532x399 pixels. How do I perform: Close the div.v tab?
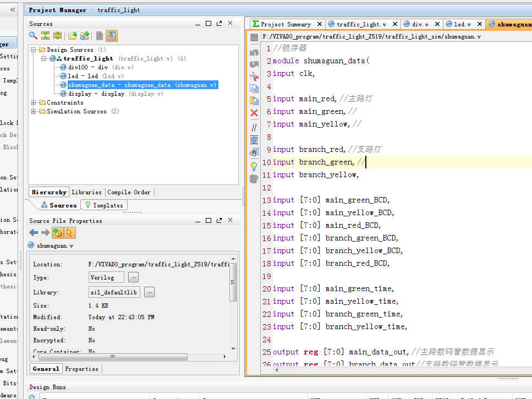click(437, 24)
